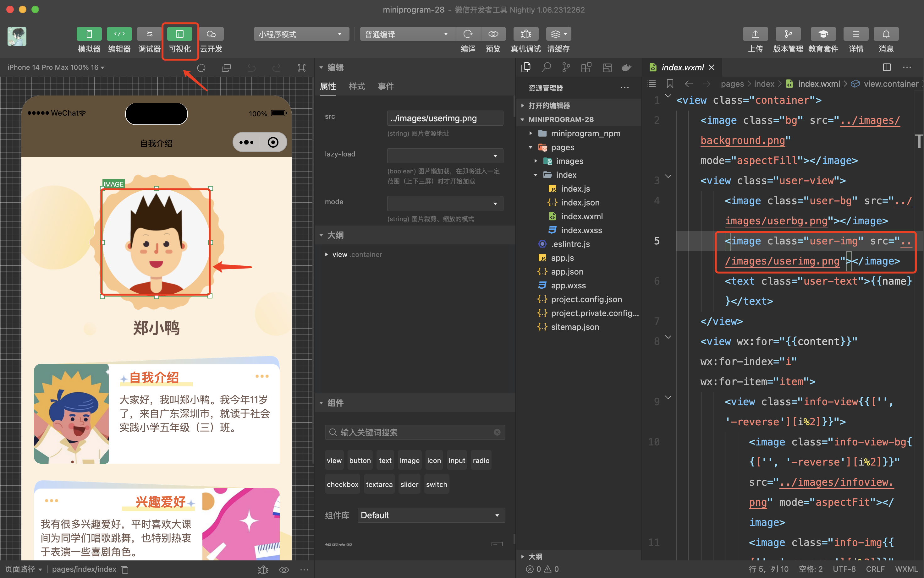
Task: Toggle the debugger panel button
Action: (149, 34)
